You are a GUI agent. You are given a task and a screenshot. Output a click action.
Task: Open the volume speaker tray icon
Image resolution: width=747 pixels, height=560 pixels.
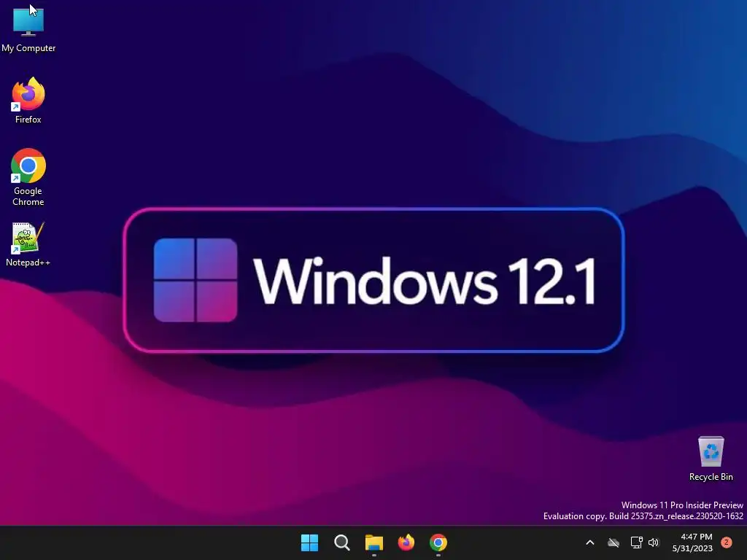[x=654, y=542]
